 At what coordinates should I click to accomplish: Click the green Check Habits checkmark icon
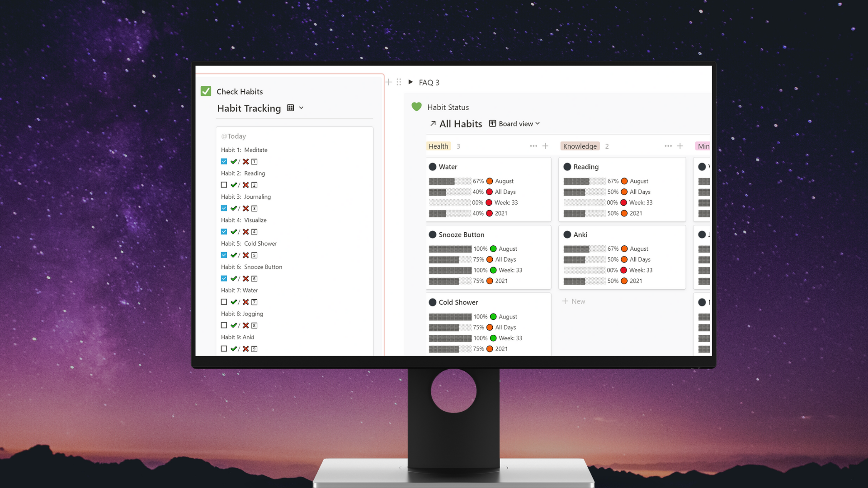(206, 91)
